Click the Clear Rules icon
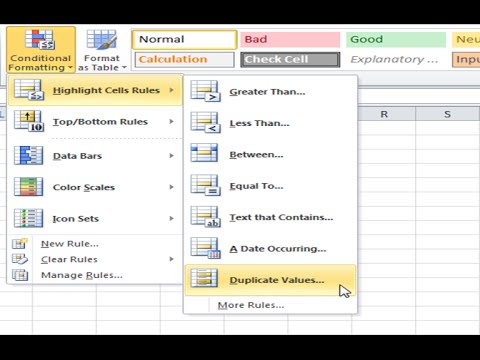The image size is (480, 360). coord(20,259)
